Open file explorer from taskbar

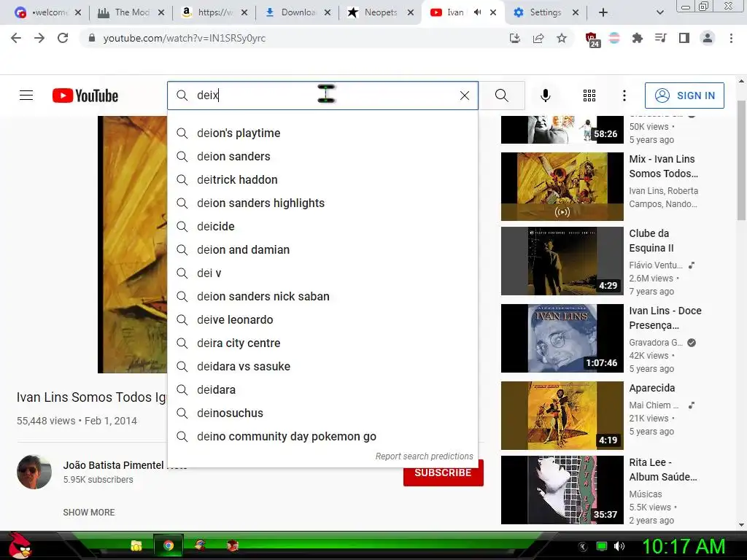pos(136,545)
